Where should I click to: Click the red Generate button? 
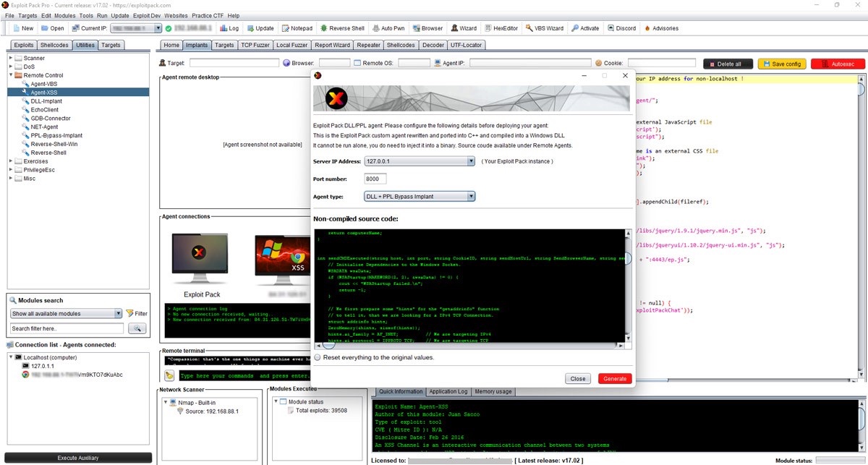pyautogui.click(x=615, y=378)
